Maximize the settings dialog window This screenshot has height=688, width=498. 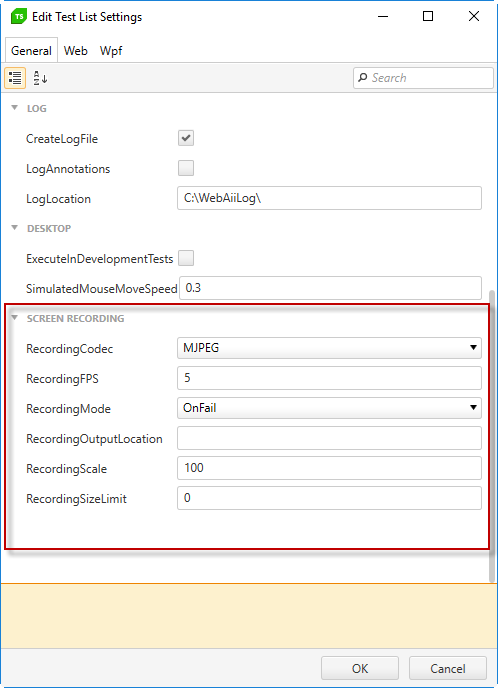pyautogui.click(x=428, y=16)
